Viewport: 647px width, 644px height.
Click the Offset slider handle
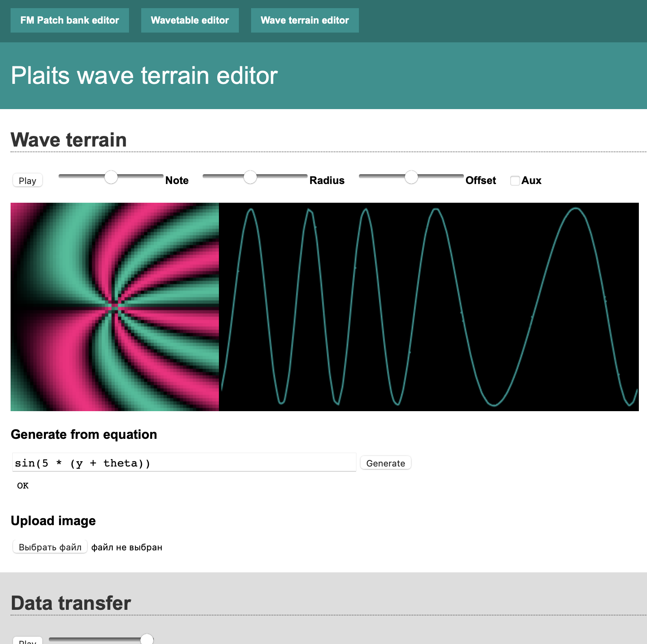411,177
